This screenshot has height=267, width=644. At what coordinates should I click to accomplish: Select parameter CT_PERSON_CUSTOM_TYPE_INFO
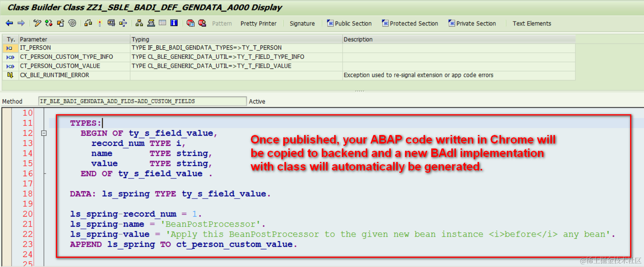click(x=66, y=57)
